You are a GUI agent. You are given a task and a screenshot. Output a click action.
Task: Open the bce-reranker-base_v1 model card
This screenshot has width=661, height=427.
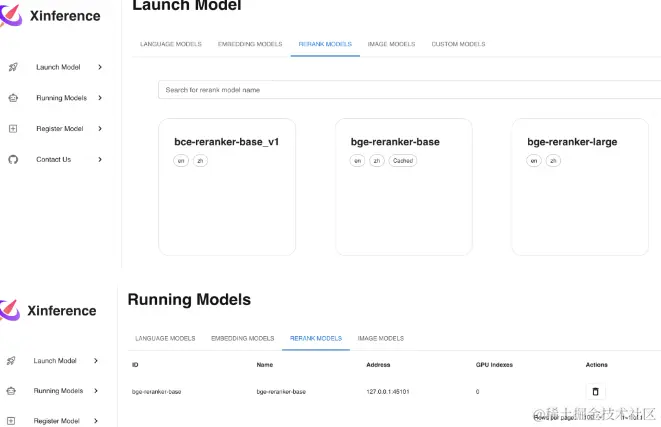coord(227,187)
